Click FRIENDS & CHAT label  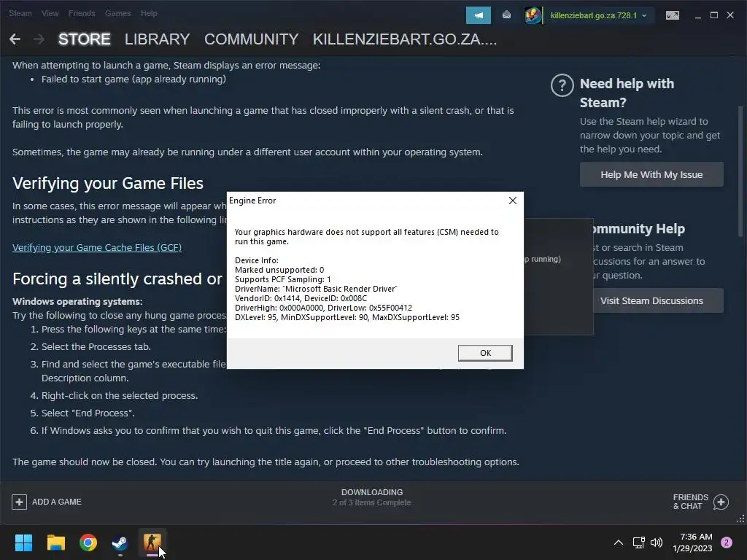[x=690, y=502]
